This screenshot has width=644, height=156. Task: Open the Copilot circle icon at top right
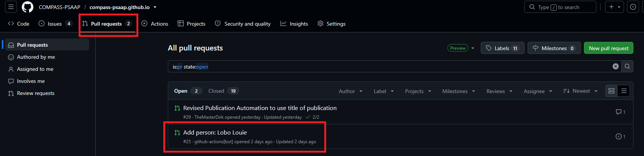click(633, 7)
